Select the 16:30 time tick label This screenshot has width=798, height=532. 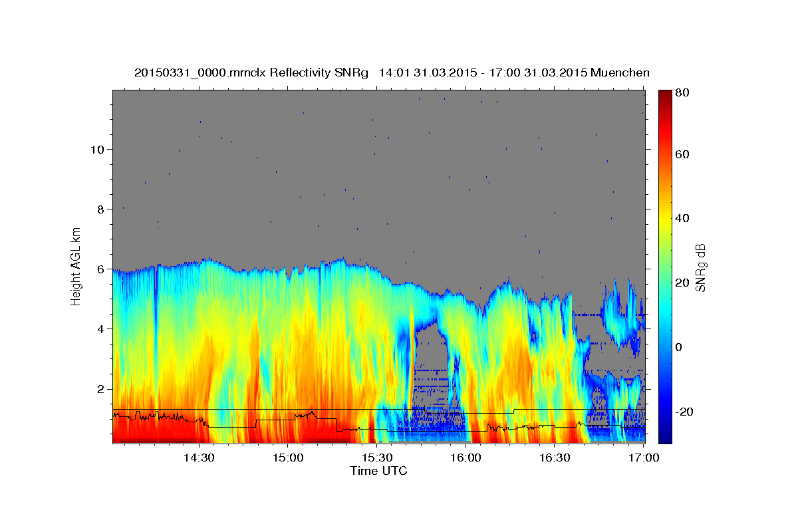point(555,458)
